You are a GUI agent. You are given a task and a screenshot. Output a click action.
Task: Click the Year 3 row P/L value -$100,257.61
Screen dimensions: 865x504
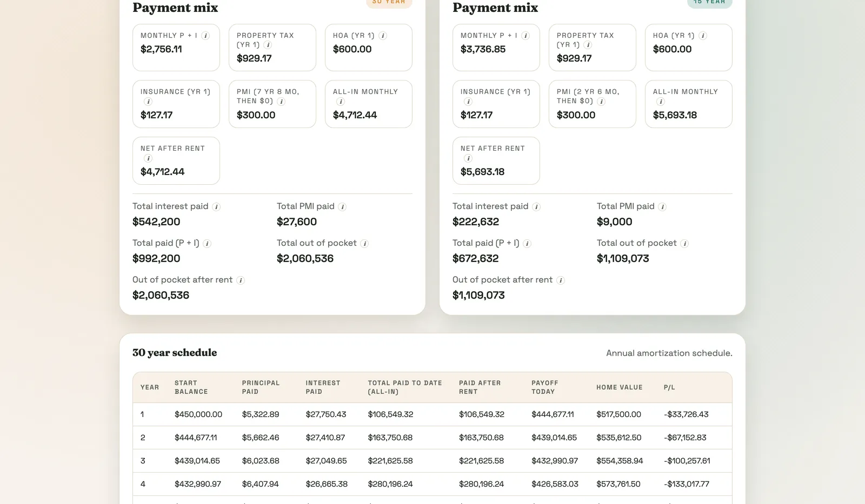(x=687, y=461)
